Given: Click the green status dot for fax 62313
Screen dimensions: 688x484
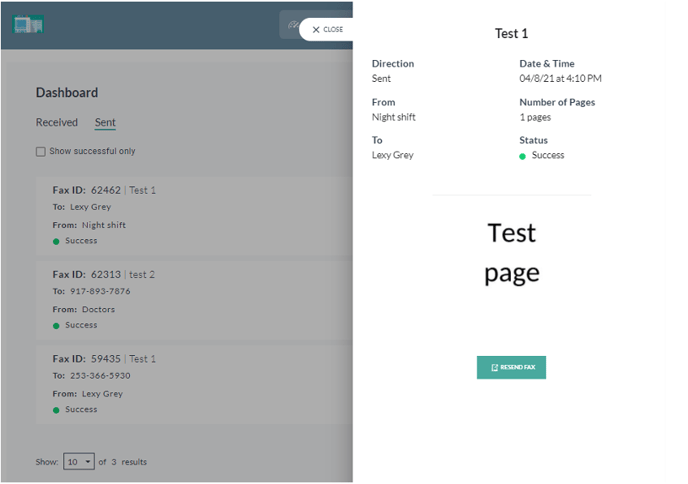Looking at the screenshot, I should 57,326.
